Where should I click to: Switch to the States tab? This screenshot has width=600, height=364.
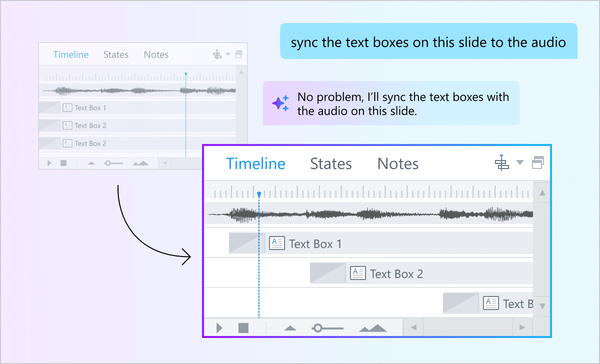[x=330, y=163]
